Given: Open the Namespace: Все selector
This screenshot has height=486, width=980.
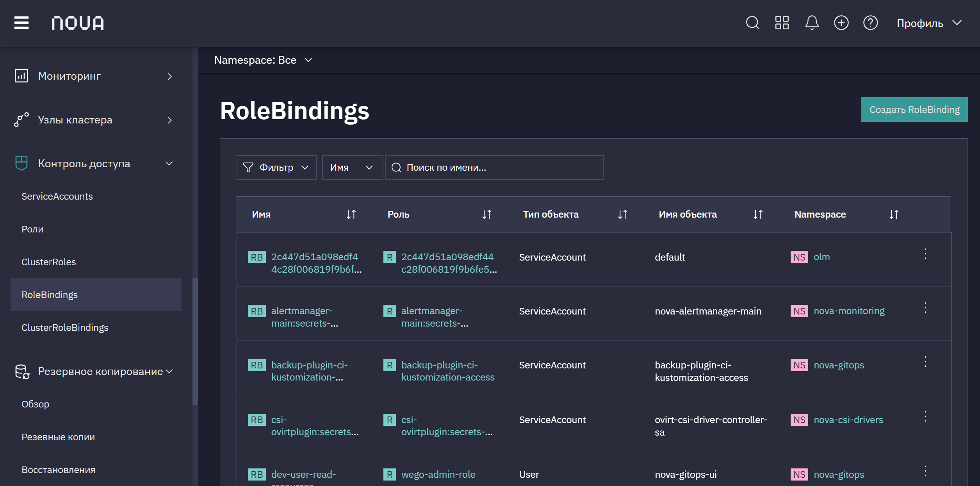Looking at the screenshot, I should [x=264, y=60].
